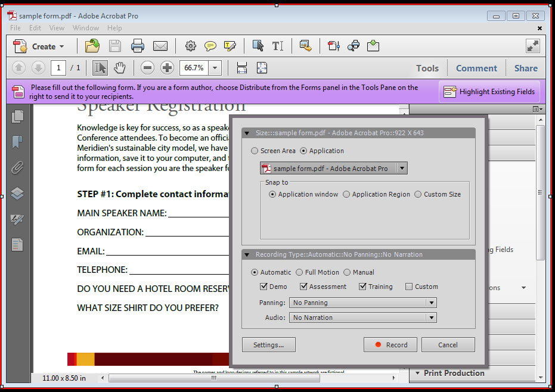Viewport: 555px width, 392px height.
Task: Print the document with printer icon
Action: tap(137, 46)
